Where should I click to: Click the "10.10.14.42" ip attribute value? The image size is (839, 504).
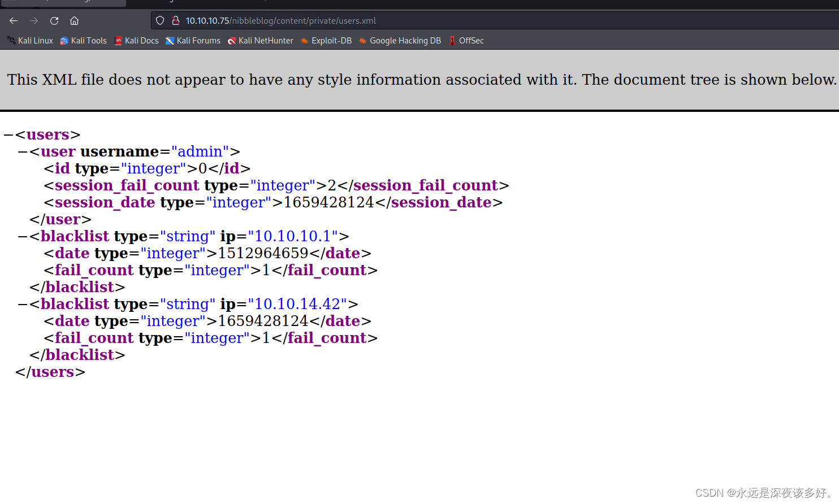pos(297,304)
